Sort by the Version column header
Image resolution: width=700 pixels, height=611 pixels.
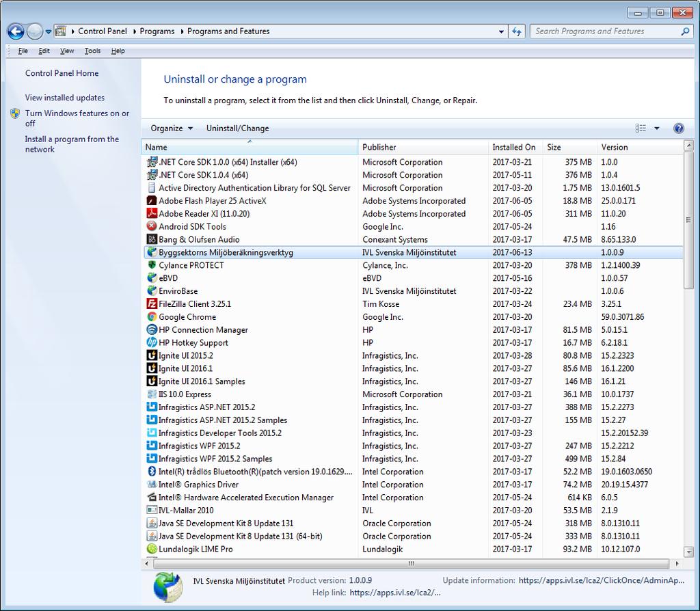point(640,148)
